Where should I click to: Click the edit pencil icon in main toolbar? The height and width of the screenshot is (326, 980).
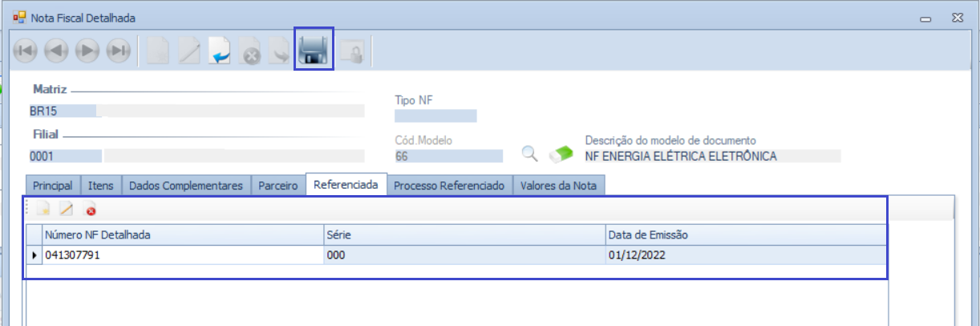point(188,51)
